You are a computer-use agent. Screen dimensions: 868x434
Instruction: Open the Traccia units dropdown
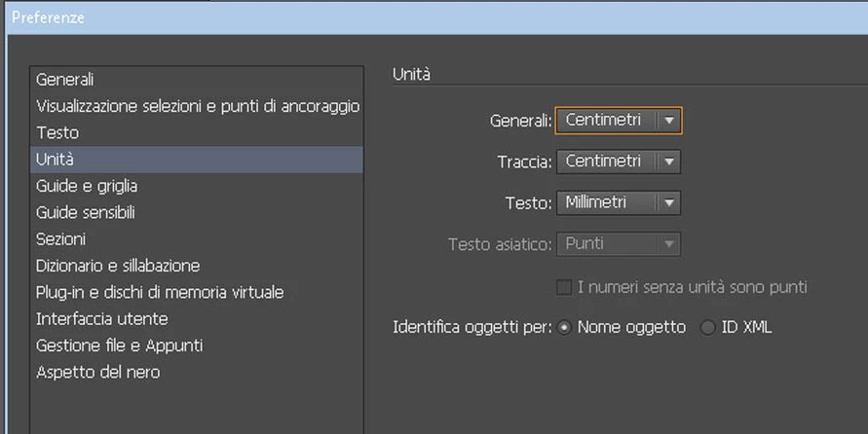(x=619, y=162)
